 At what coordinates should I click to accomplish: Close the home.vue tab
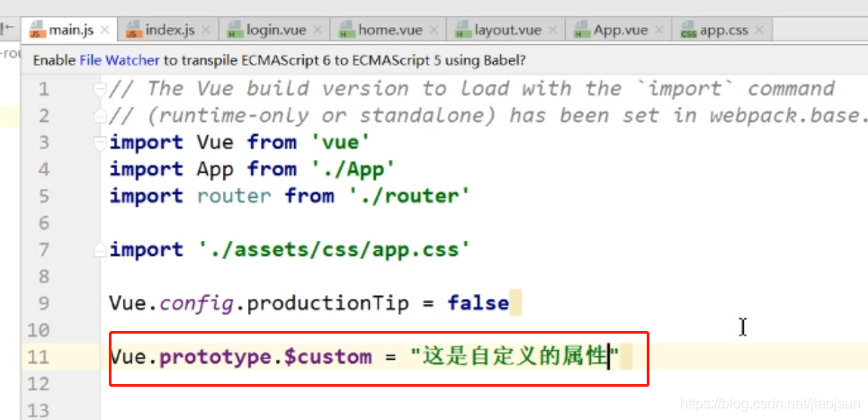434,30
